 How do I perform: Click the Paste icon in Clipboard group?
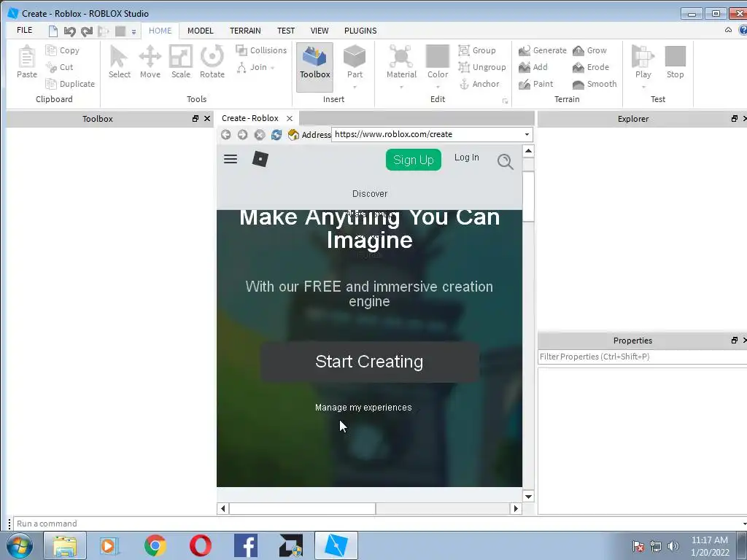(x=27, y=57)
